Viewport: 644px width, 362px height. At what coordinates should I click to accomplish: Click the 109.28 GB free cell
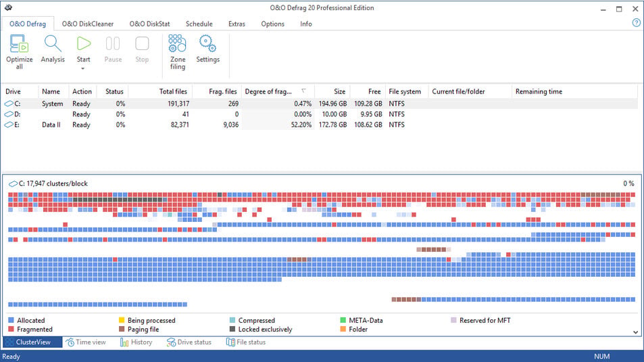coord(368,104)
